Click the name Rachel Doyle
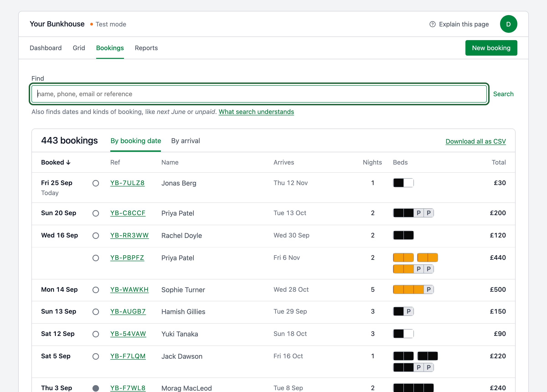This screenshot has height=392, width=547. pyautogui.click(x=182, y=235)
